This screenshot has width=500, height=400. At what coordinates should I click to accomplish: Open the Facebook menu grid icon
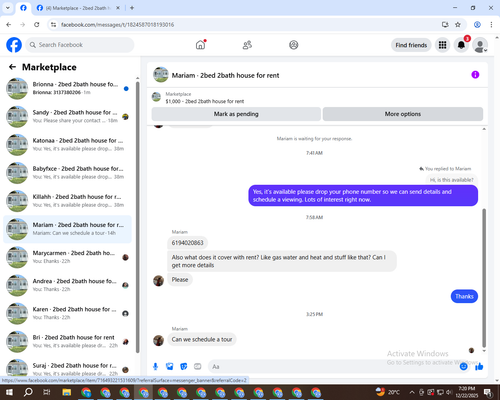click(x=442, y=45)
